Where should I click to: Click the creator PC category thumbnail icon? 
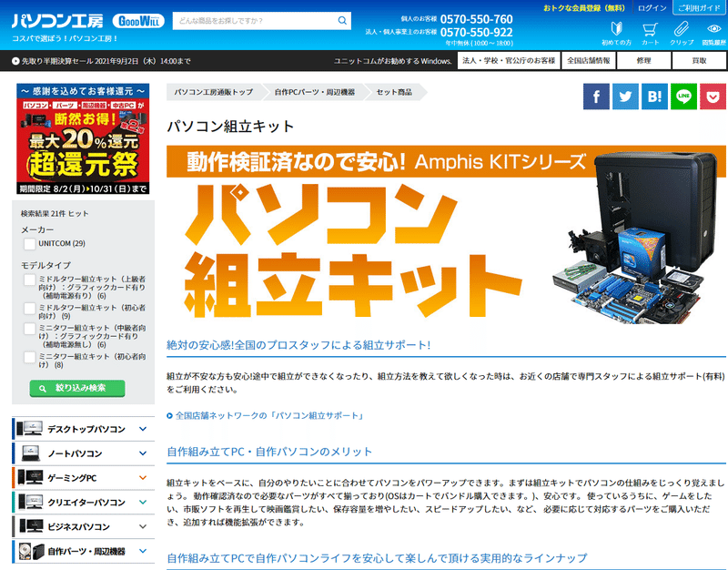[x=30, y=502]
